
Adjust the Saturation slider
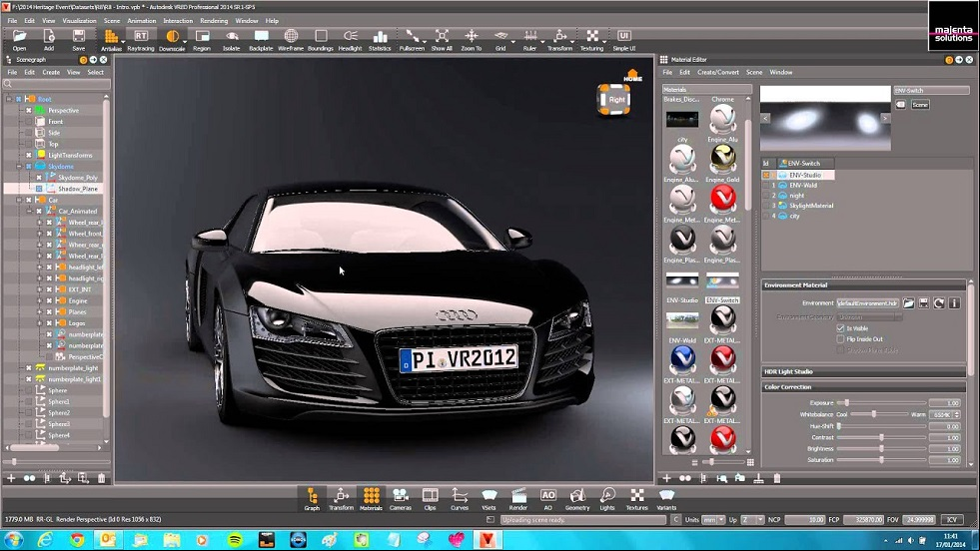[x=882, y=460]
